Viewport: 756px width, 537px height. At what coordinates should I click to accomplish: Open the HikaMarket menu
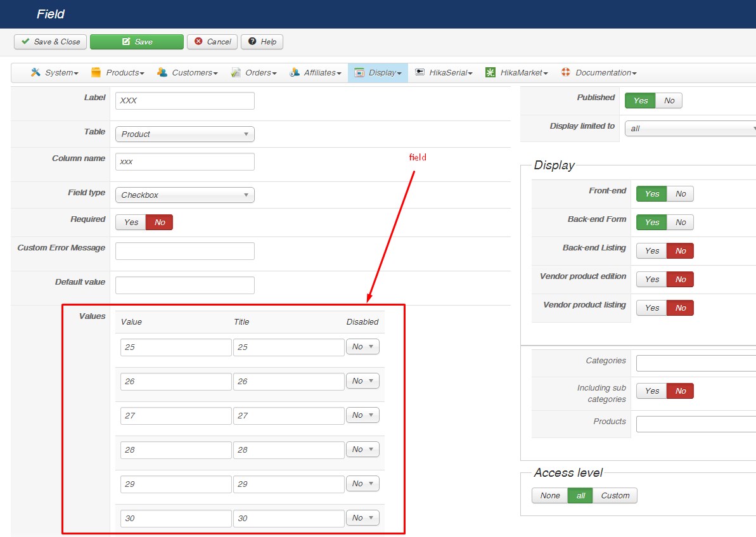tap(517, 72)
